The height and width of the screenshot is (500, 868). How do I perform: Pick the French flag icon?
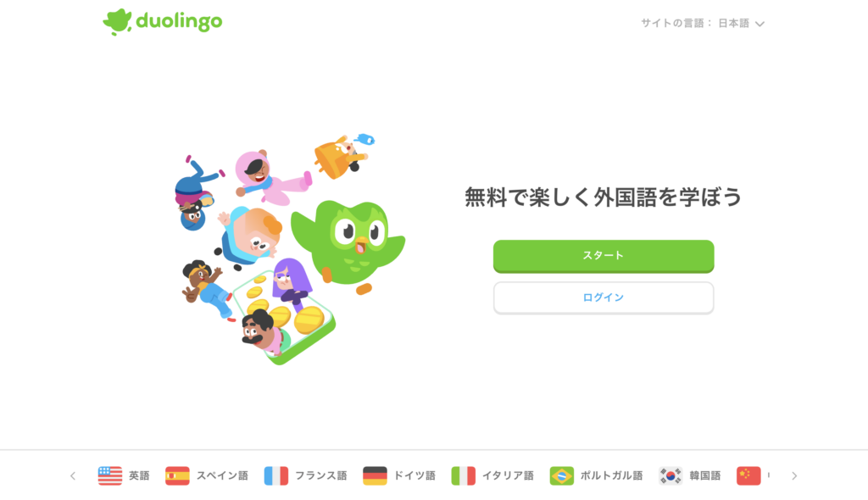coord(275,475)
